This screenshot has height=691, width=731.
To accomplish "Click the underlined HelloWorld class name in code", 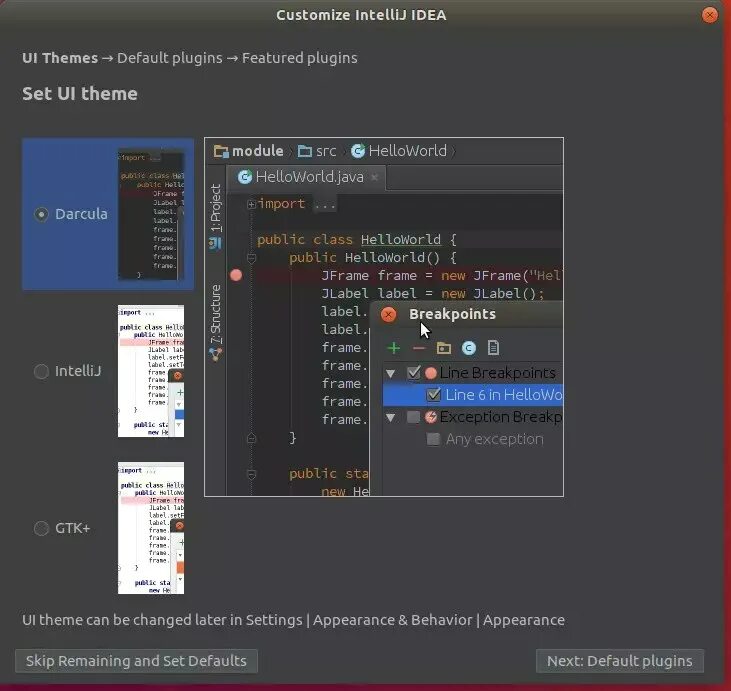I will click(x=400, y=240).
